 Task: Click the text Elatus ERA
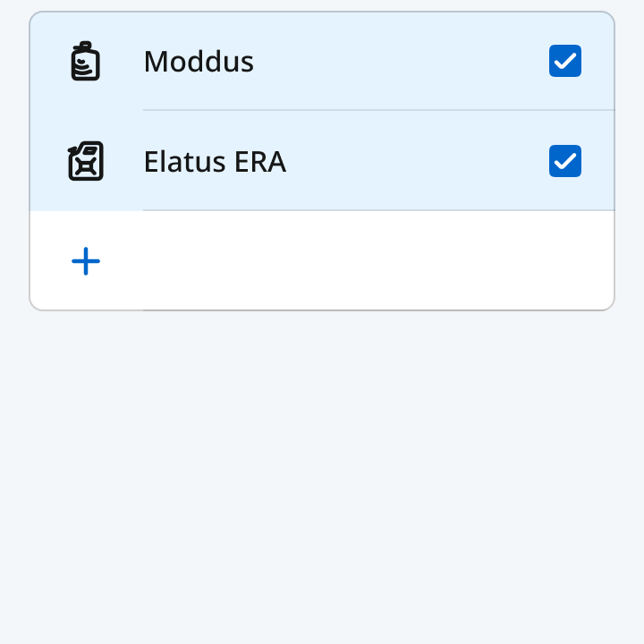click(215, 162)
